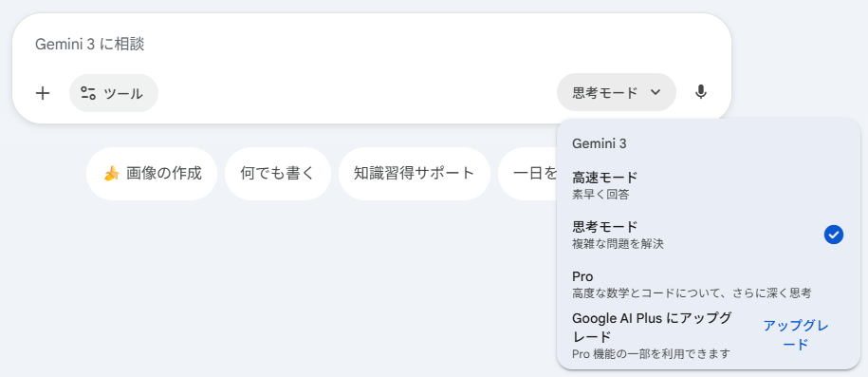The width and height of the screenshot is (868, 377).
Task: Click the sliders icon inside ツール
Action: [88, 93]
